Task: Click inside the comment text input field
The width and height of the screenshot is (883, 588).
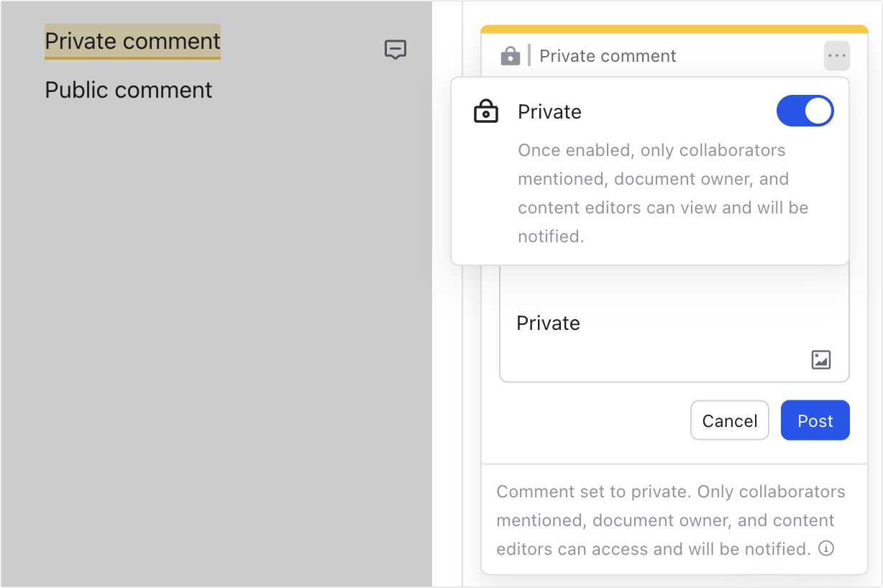Action: pos(674,323)
